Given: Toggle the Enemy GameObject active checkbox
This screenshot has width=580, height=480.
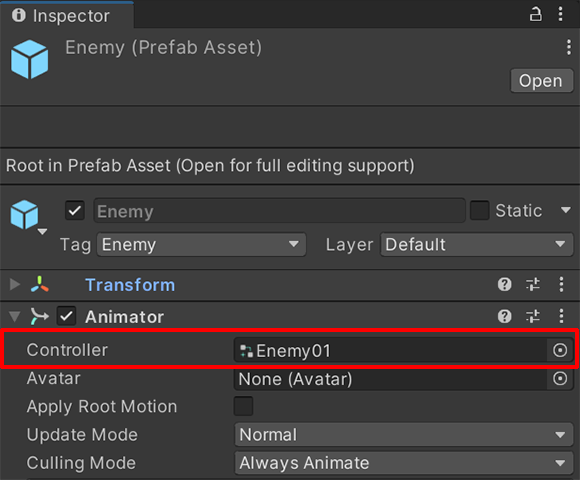Looking at the screenshot, I should pos(75,210).
